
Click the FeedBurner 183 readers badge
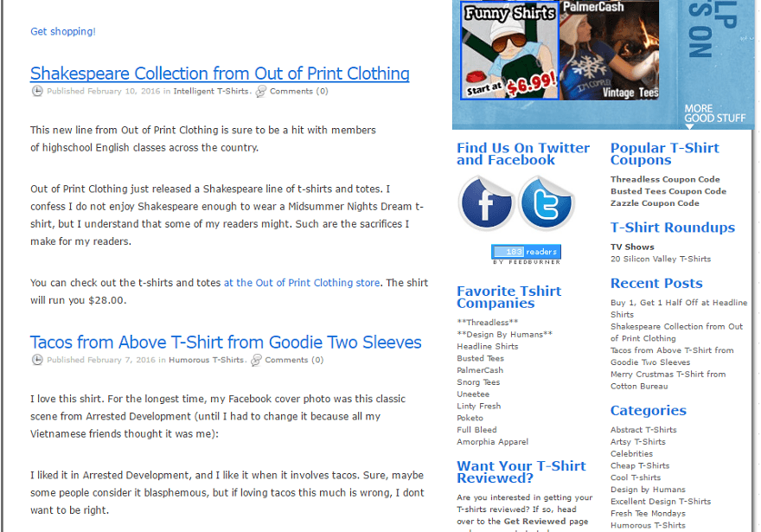[526, 254]
